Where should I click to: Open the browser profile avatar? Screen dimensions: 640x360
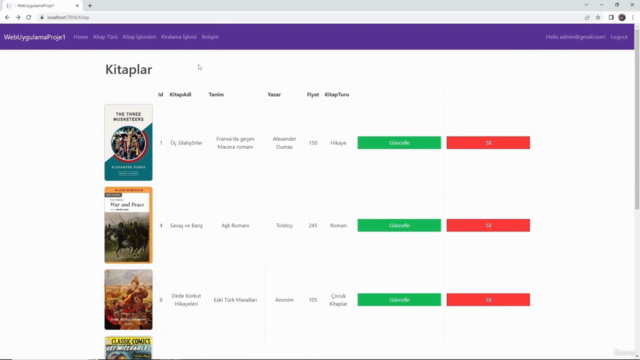(622, 17)
